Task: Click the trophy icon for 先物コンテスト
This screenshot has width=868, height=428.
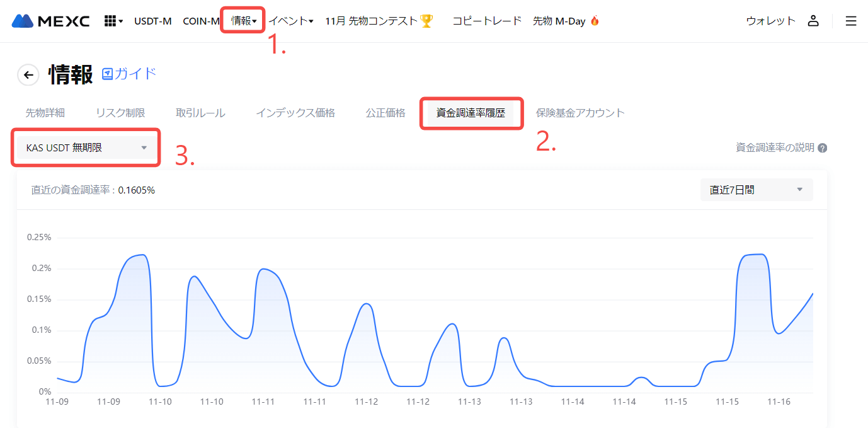Action: (x=426, y=21)
